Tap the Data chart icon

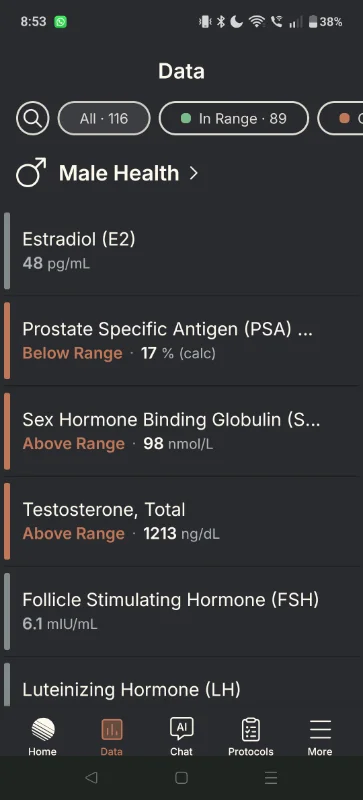(112, 730)
